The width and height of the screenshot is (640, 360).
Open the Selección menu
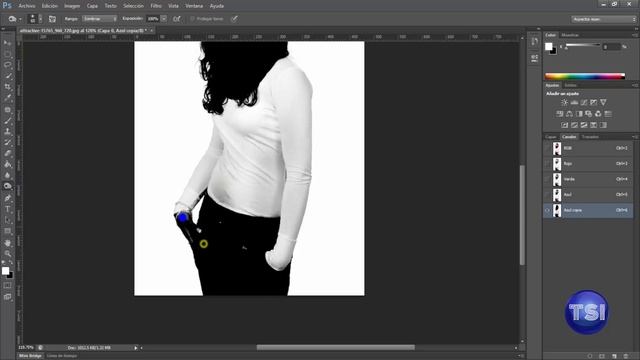pyautogui.click(x=133, y=6)
